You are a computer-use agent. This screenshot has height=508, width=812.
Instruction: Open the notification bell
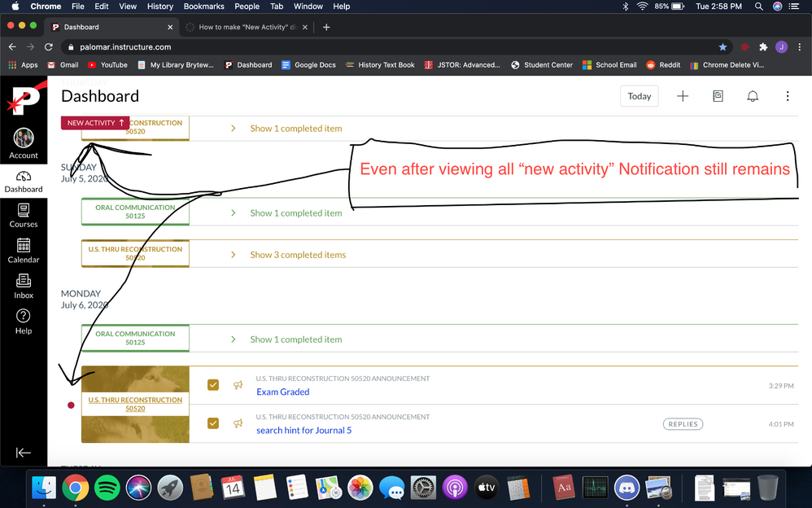[753, 96]
